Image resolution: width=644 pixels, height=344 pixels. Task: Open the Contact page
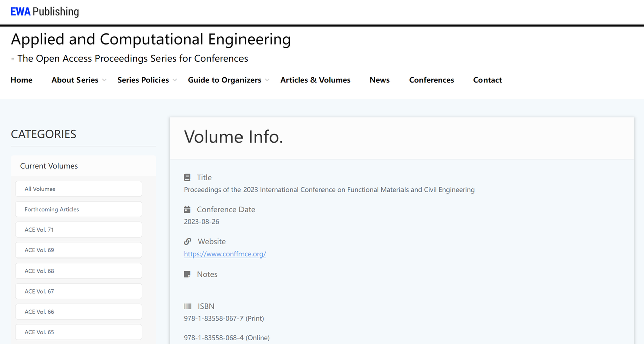click(x=487, y=80)
